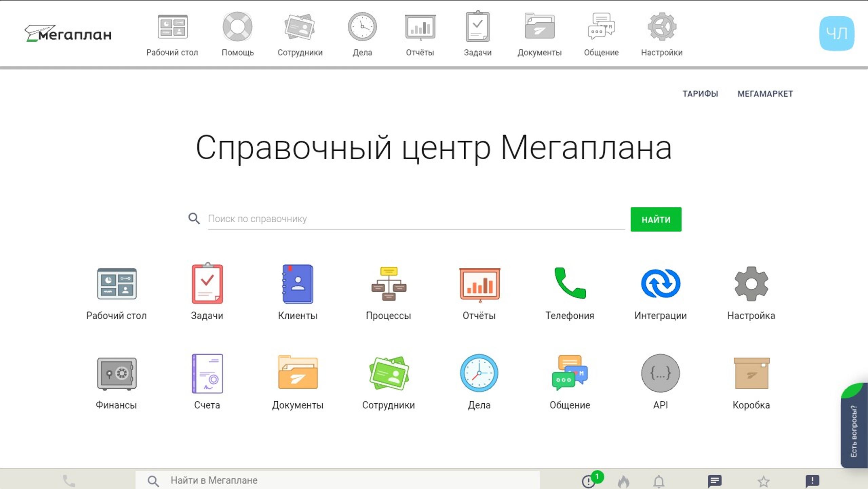868x489 pixels.
Task: Open the Клиенты address book icon
Action: [x=297, y=284]
